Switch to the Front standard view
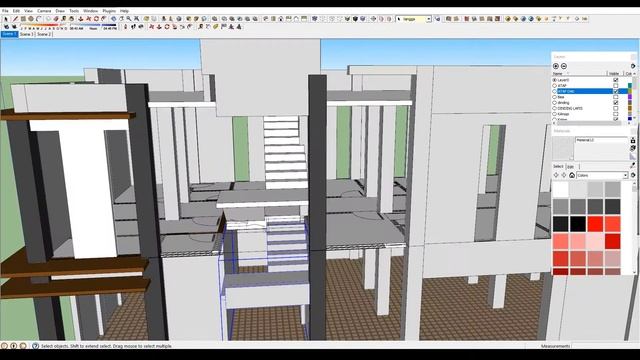The height and width of the screenshot is (360, 640). [x=281, y=19]
